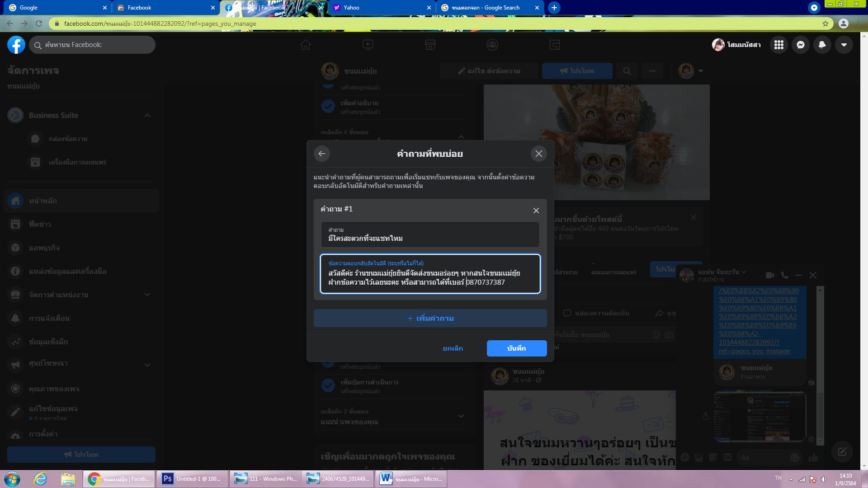868x488 pixels.
Task: Click the blue save button in dialog
Action: point(516,348)
